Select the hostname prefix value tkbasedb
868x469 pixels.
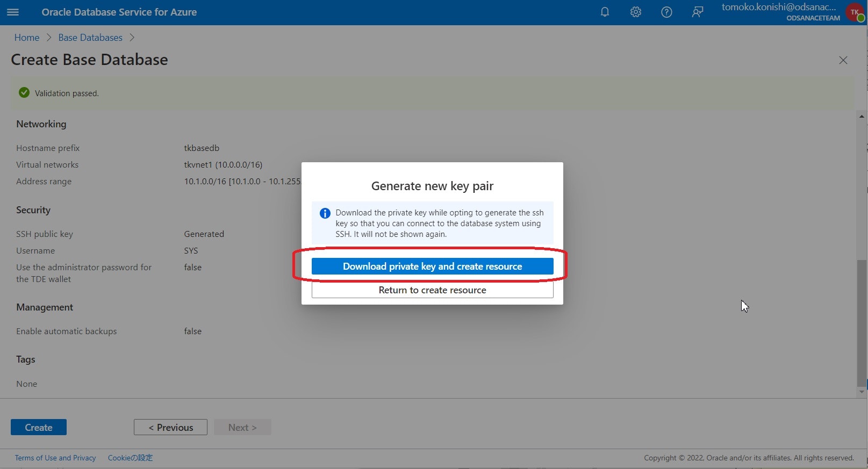click(x=202, y=148)
